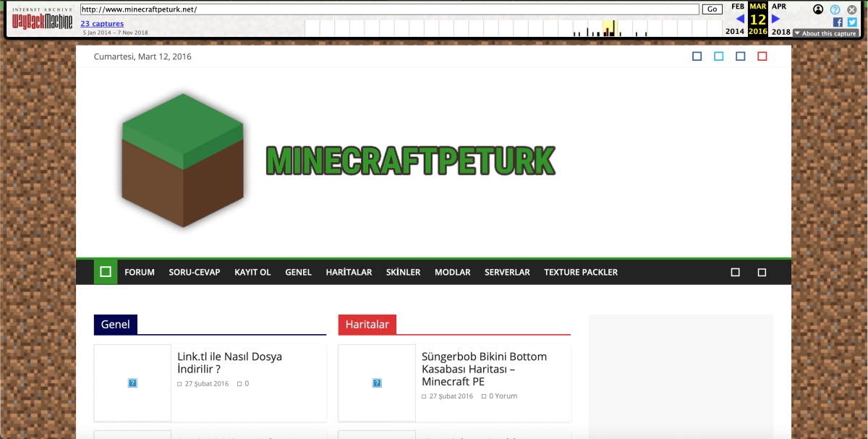
Task: Share capture on Facebook icon
Action: 838,22
